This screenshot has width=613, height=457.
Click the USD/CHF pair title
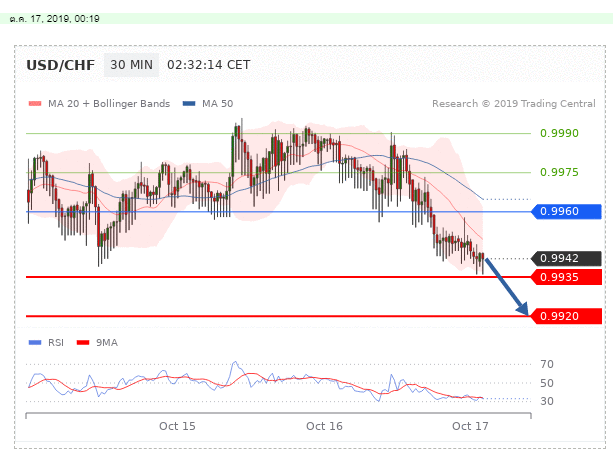click(61, 65)
